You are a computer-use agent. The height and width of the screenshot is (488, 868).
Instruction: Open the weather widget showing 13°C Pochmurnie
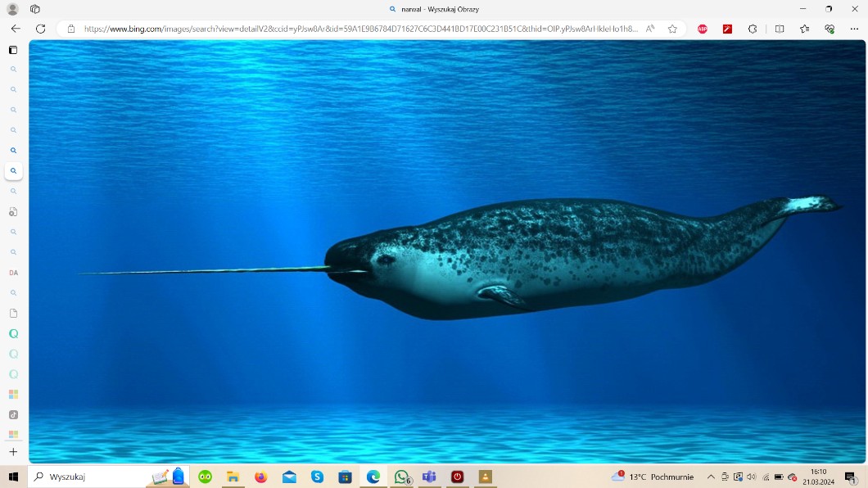click(653, 477)
